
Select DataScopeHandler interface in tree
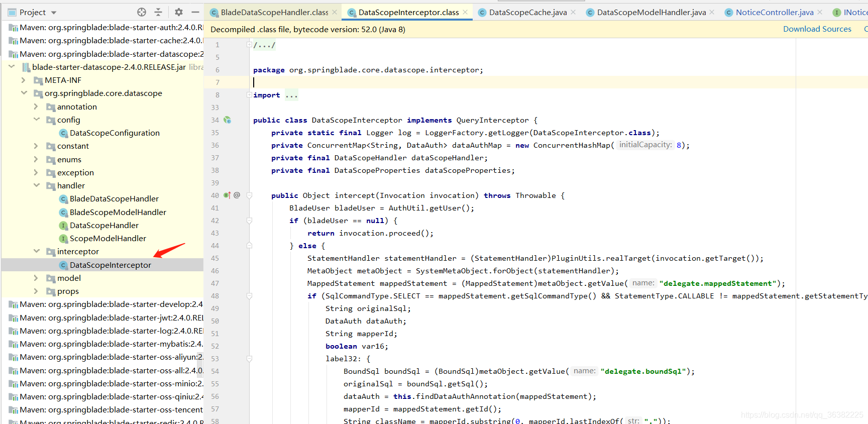pos(104,225)
